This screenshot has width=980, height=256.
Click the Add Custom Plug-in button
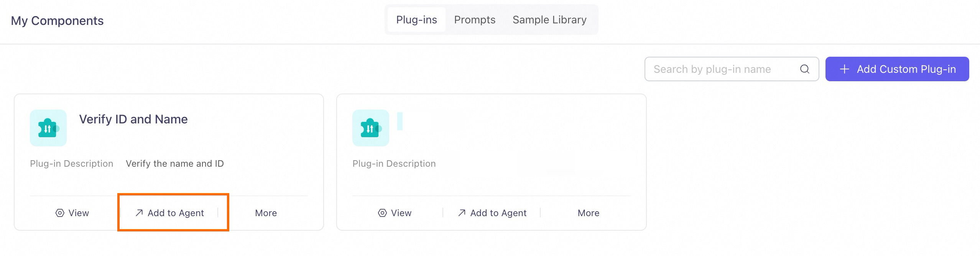click(x=897, y=69)
